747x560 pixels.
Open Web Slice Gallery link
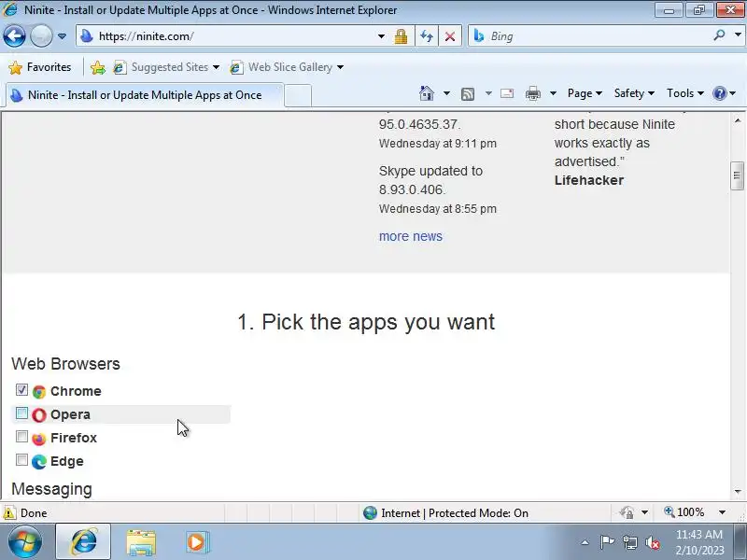coord(287,67)
